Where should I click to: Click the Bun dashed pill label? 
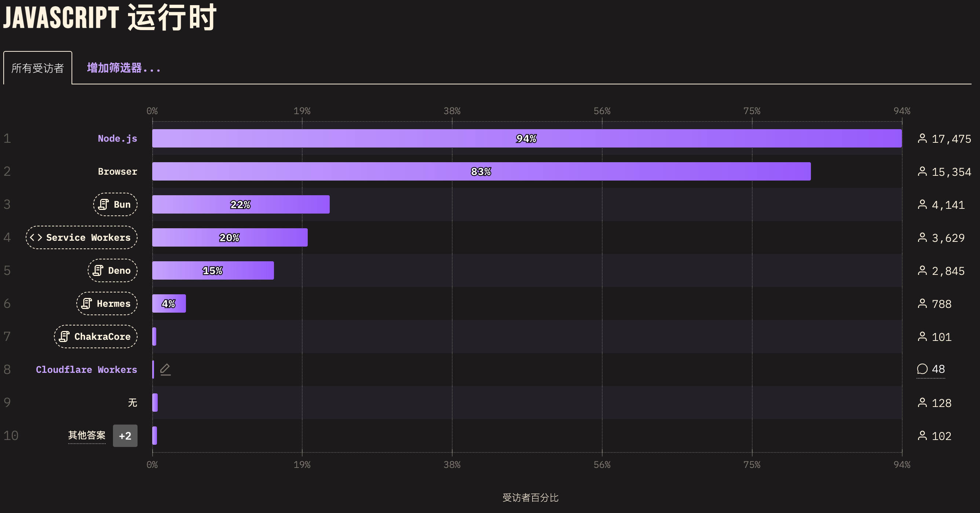115,204
